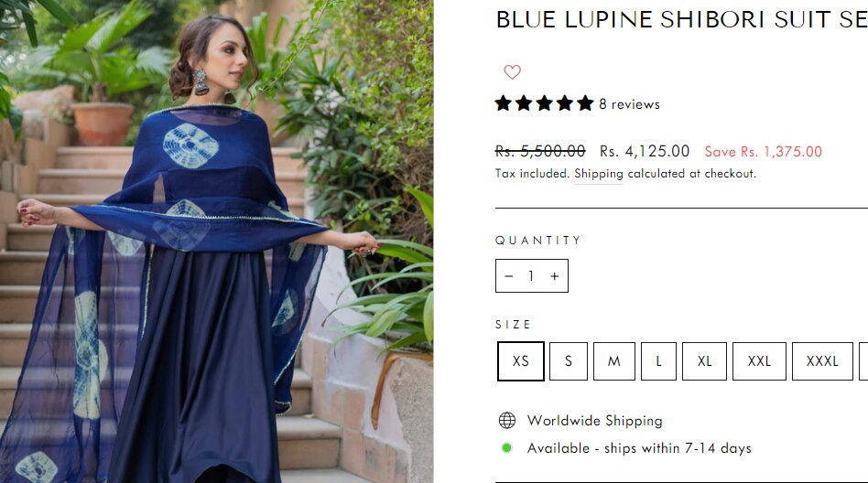
Task: Open the Shipping policy link
Action: coord(599,174)
